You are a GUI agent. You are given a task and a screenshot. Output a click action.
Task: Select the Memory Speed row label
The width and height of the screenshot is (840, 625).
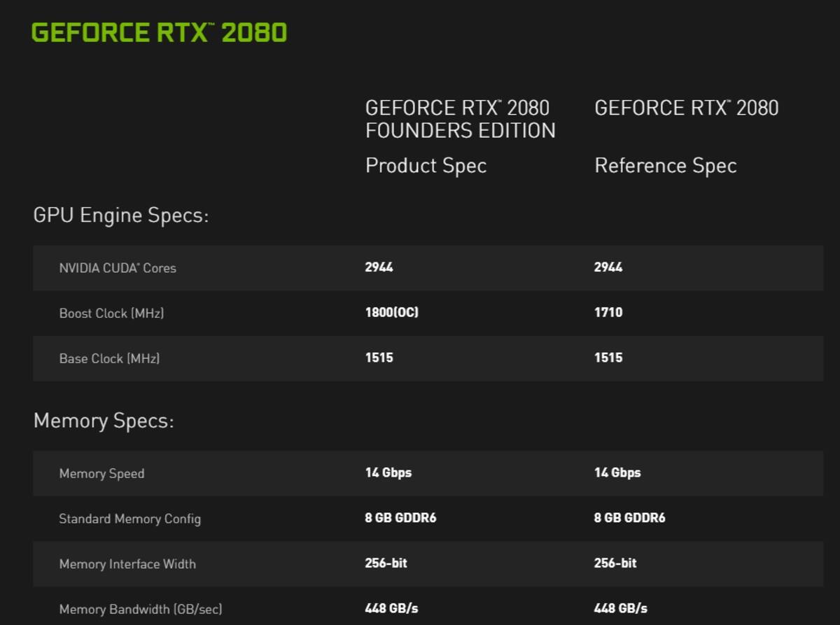click(x=101, y=474)
